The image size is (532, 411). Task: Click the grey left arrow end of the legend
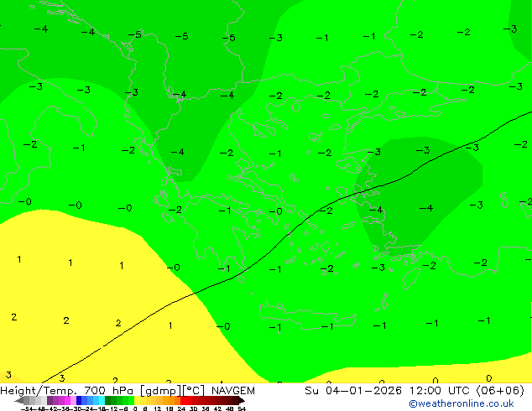click(x=19, y=401)
